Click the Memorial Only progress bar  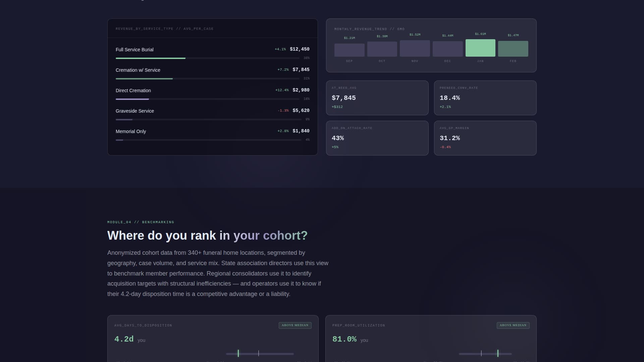click(x=209, y=140)
